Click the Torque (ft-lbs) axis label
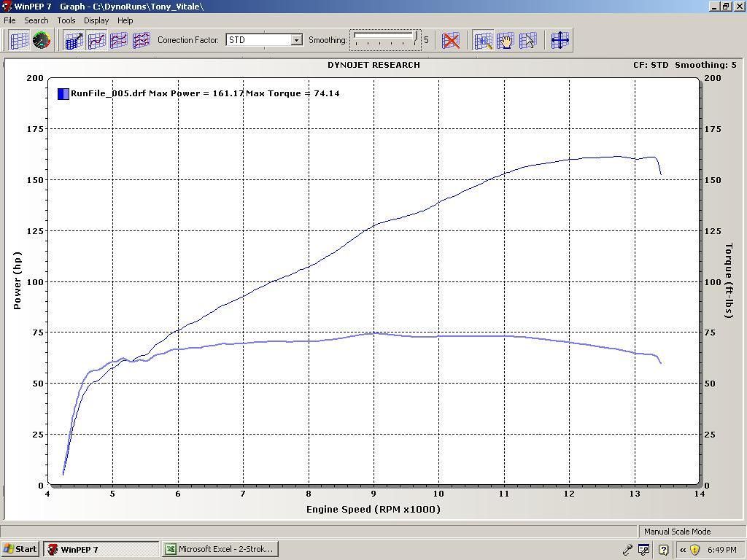 tap(729, 281)
